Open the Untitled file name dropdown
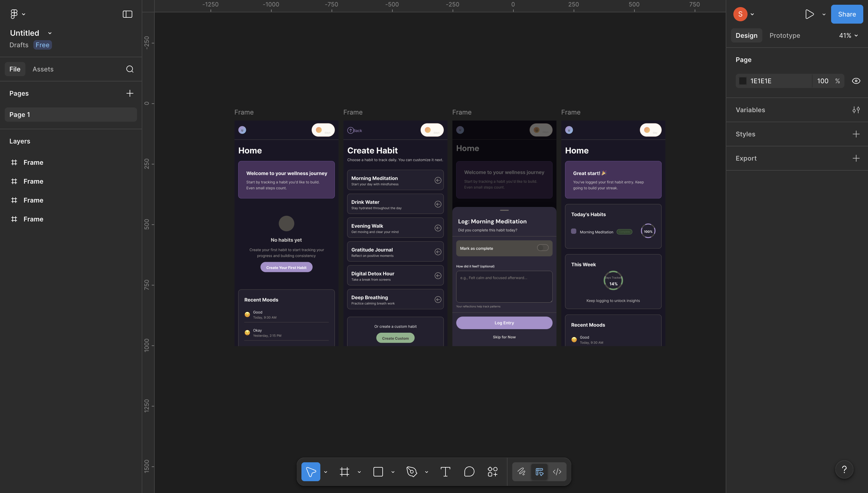 coord(49,32)
